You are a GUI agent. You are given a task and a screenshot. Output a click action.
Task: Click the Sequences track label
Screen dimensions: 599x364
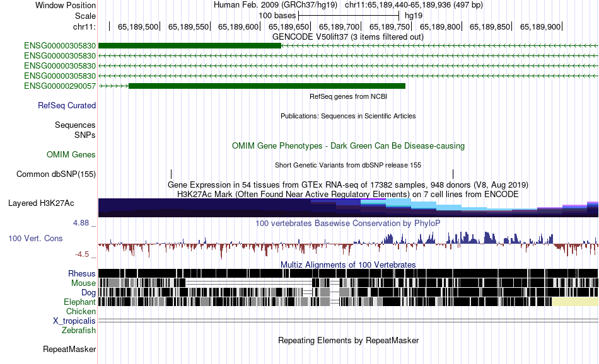[75, 125]
